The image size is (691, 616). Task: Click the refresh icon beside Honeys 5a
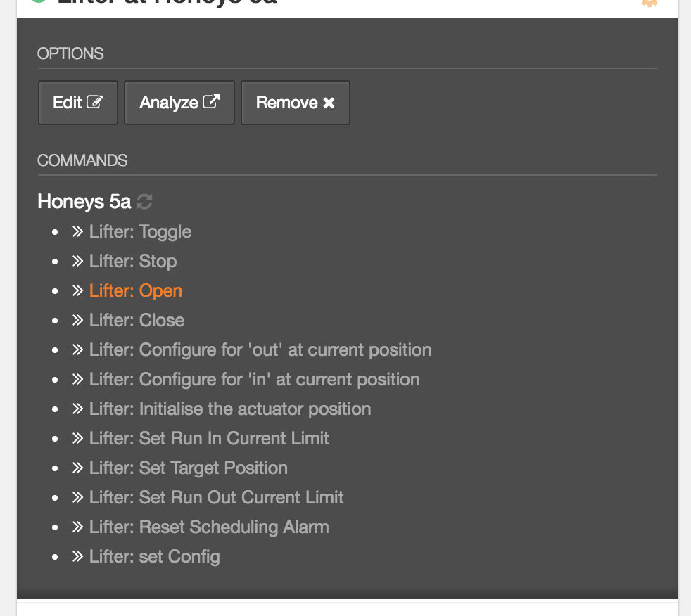(144, 202)
